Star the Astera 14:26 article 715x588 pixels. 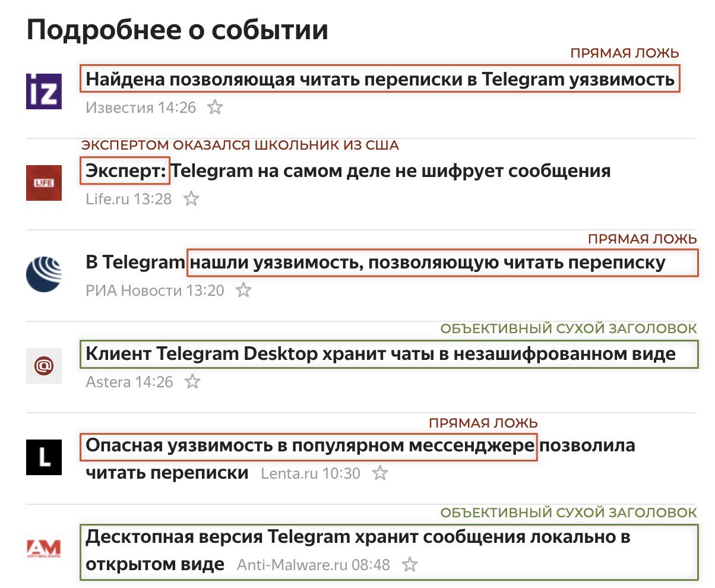(x=192, y=382)
